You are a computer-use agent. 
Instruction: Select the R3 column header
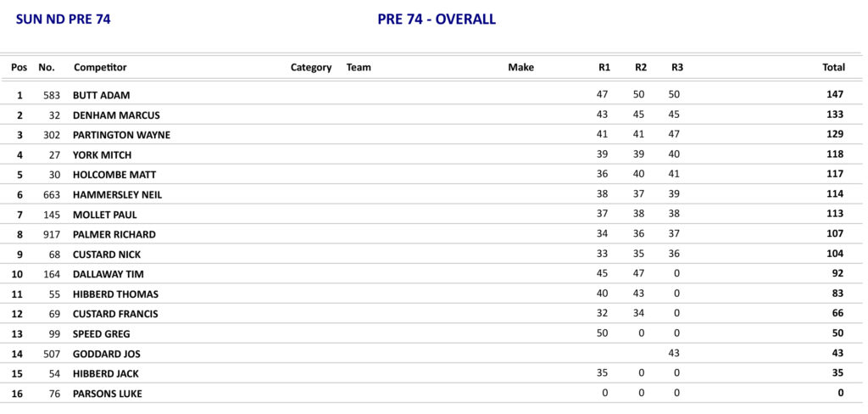click(677, 67)
